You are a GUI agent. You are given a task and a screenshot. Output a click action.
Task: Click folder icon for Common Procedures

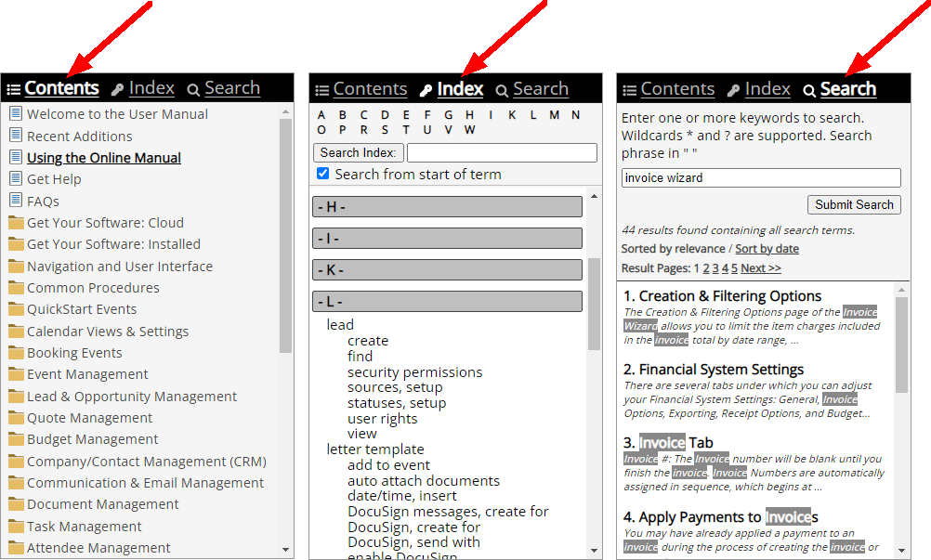16,288
